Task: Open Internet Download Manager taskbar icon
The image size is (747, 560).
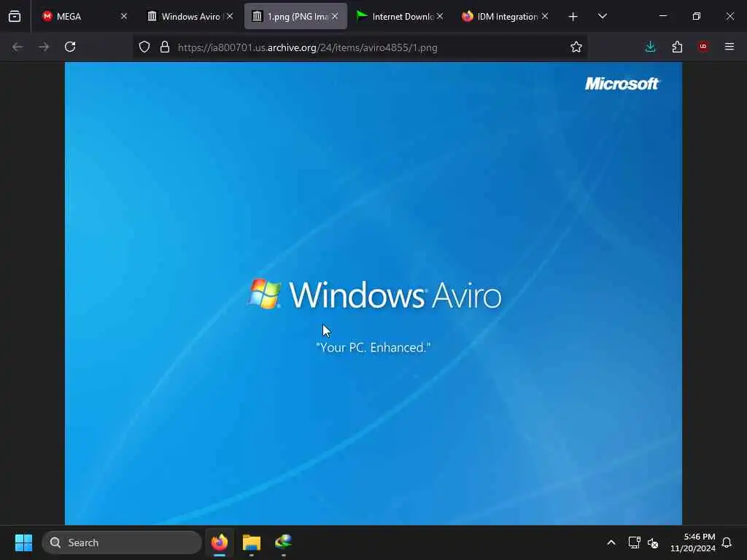Action: [x=284, y=542]
